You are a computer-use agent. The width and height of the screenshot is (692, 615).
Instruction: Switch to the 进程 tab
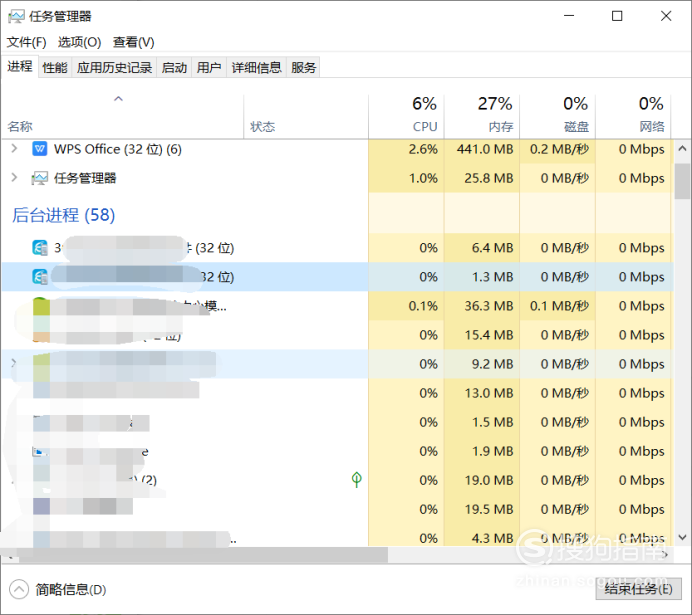coord(20,67)
